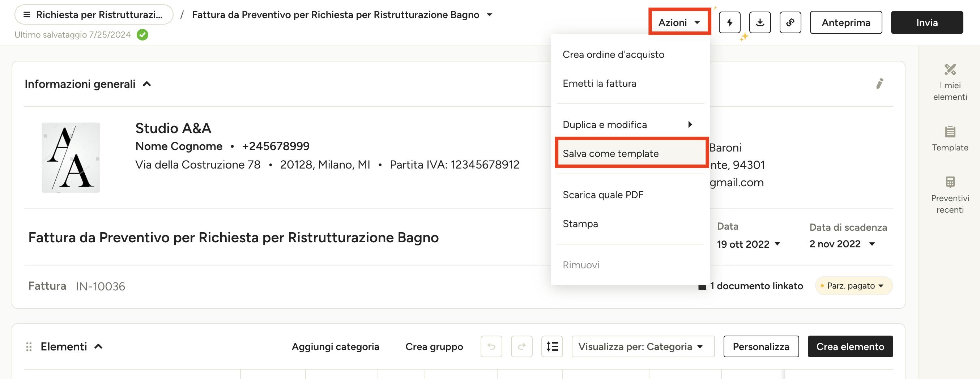
Task: Open the Azioni dropdown
Action: point(679,22)
